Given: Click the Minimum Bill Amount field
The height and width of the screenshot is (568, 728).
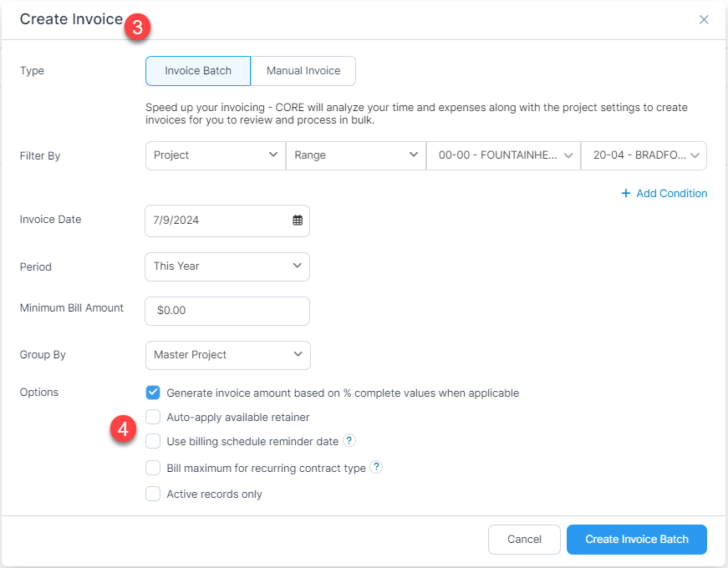Looking at the screenshot, I should [227, 311].
